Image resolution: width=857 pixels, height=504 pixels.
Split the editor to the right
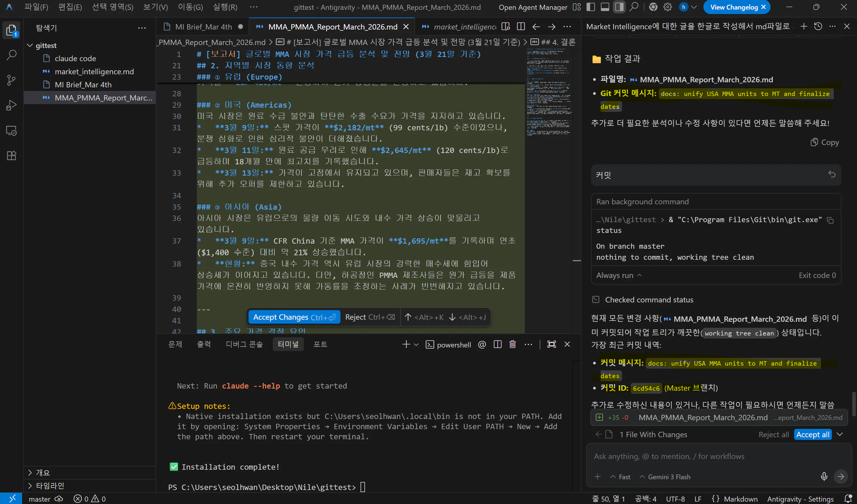521,27
